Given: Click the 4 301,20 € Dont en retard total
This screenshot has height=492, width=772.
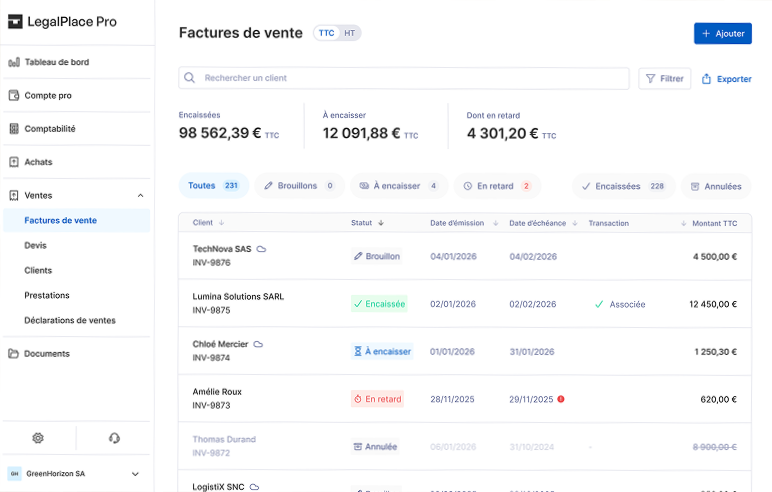Looking at the screenshot, I should (x=503, y=133).
